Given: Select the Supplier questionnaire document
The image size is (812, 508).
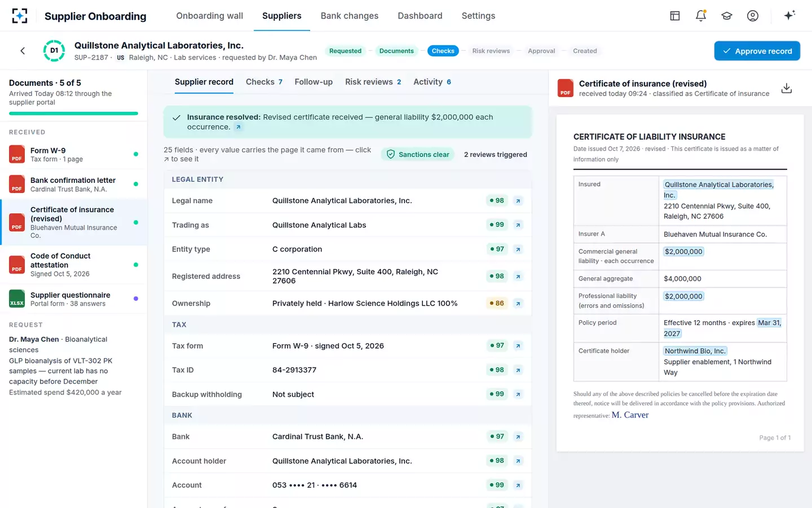Looking at the screenshot, I should 74,299.
